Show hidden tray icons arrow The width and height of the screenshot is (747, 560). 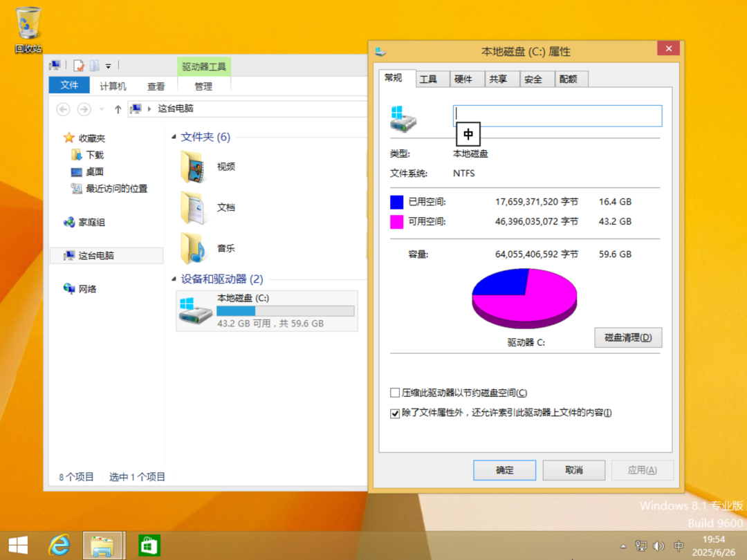click(x=623, y=546)
